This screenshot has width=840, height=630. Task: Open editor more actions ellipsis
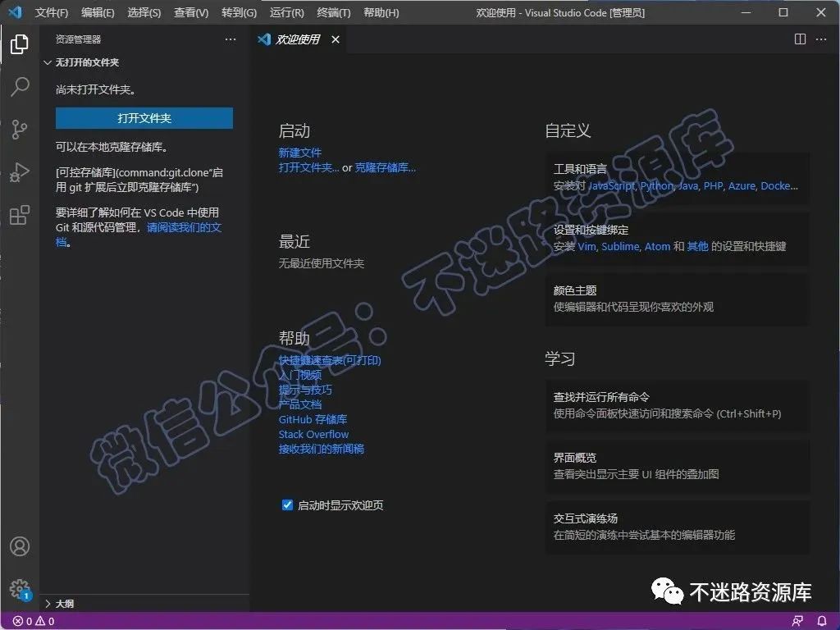click(820, 39)
